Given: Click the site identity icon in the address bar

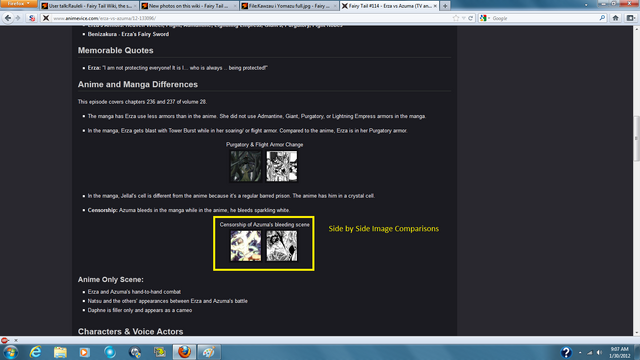Looking at the screenshot, I should pos(46,18).
